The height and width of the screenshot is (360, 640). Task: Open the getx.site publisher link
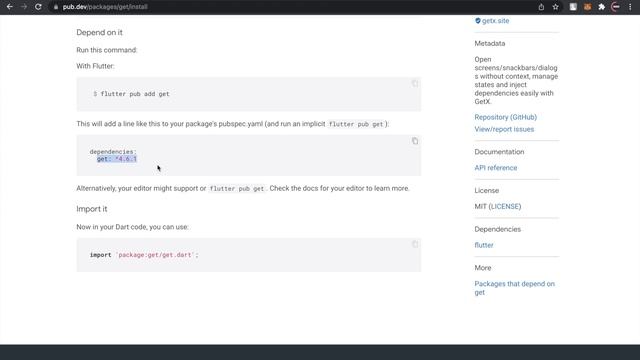(495, 21)
